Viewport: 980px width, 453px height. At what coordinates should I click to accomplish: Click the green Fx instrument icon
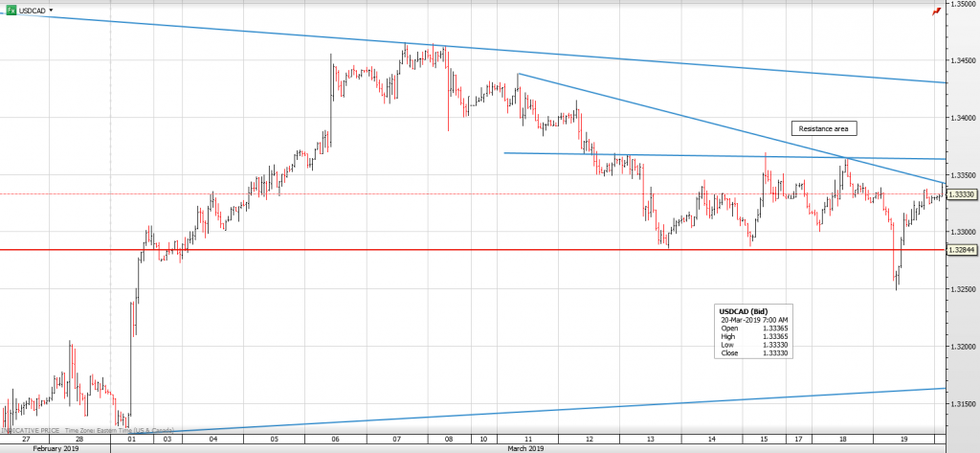pos(11,10)
